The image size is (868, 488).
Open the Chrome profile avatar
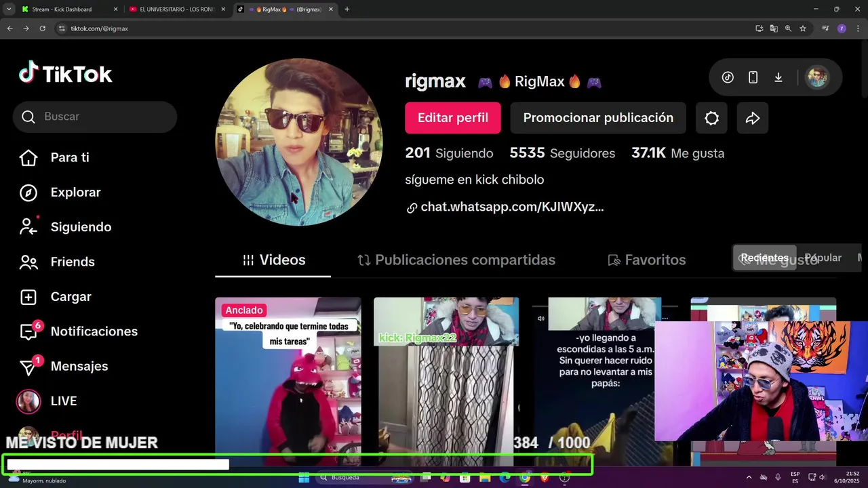[x=842, y=28]
